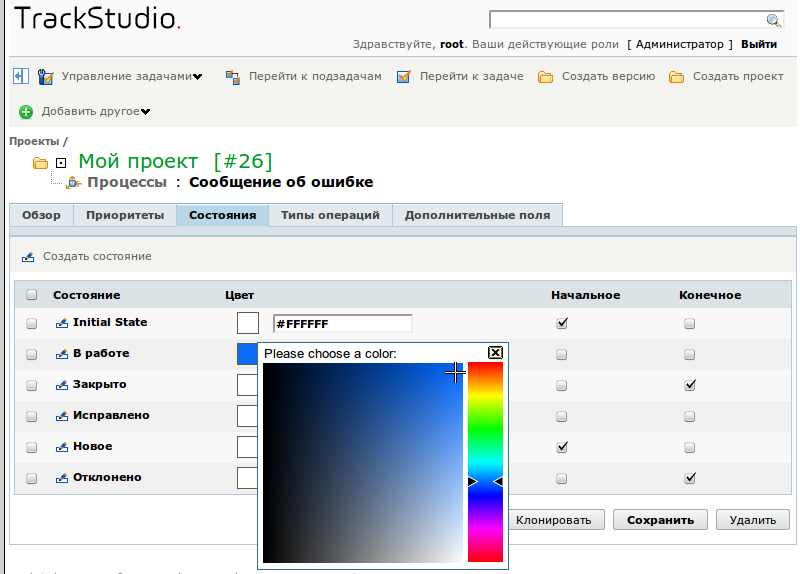Switch to the 'Приоритеты' tab
The height and width of the screenshot is (574, 800).
[x=124, y=215]
